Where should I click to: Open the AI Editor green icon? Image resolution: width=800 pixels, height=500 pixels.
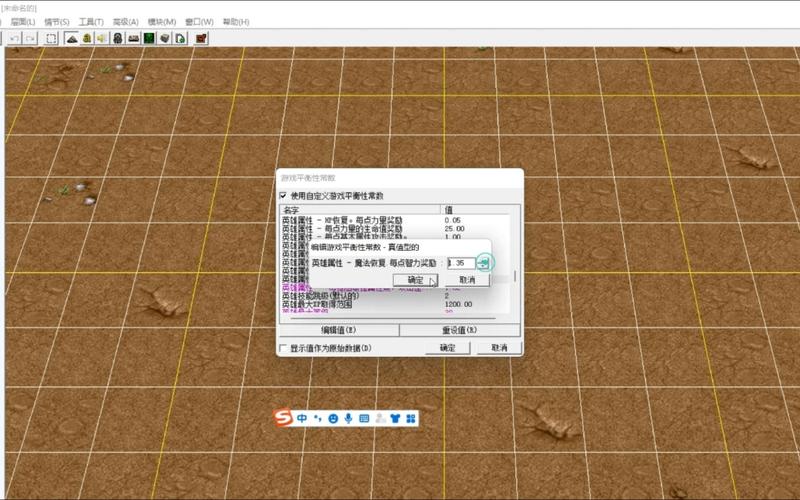[x=149, y=39]
